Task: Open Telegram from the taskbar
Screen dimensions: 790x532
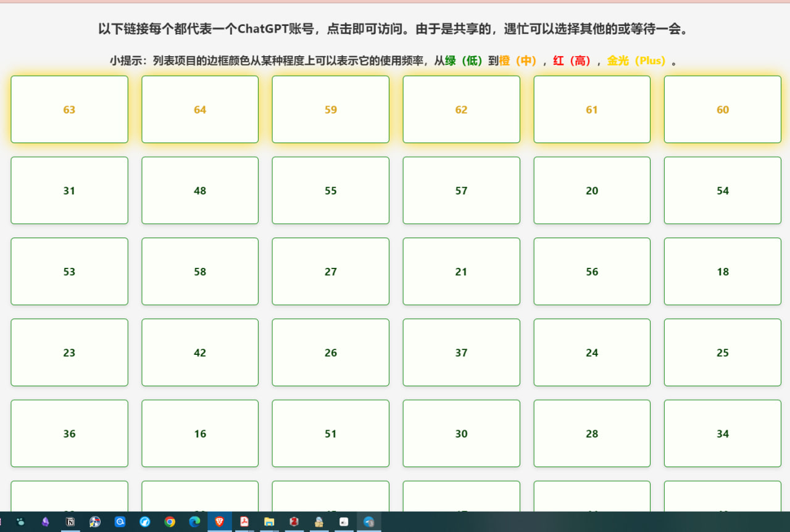Action: [368, 522]
